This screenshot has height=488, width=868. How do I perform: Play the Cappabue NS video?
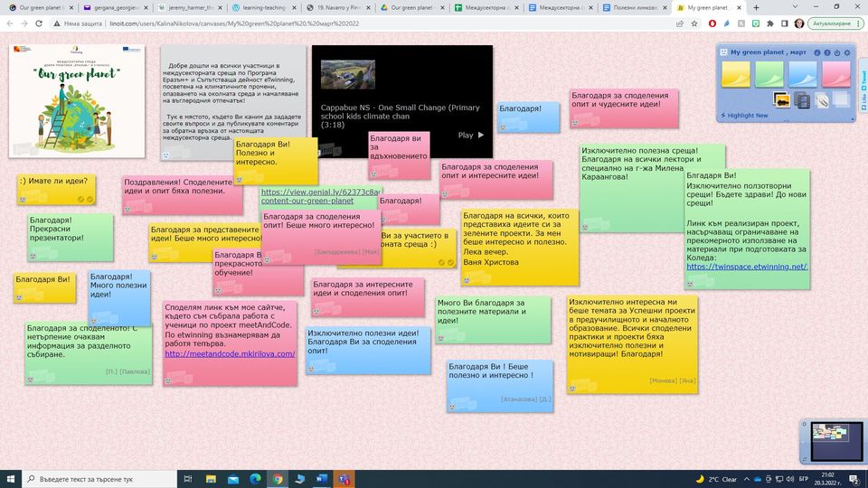(x=470, y=135)
